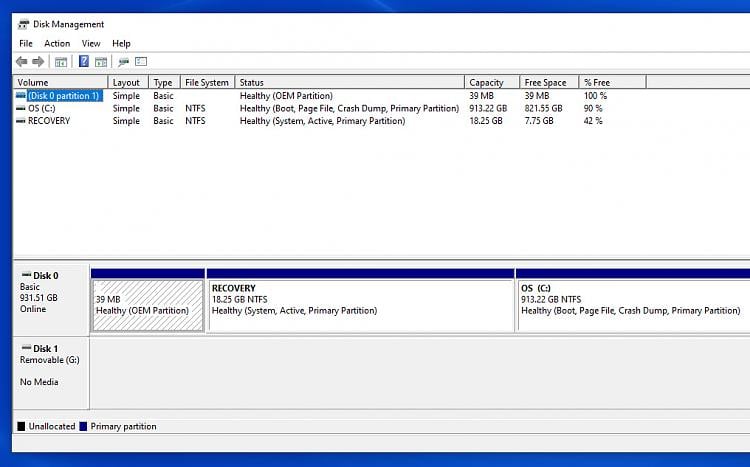
Task: Toggle the Show/Hide Console Tree toolbar icon
Action: (x=61, y=62)
